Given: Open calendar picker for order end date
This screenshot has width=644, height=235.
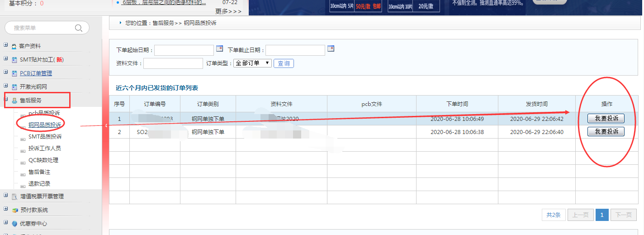Looking at the screenshot, I should 331,48.
